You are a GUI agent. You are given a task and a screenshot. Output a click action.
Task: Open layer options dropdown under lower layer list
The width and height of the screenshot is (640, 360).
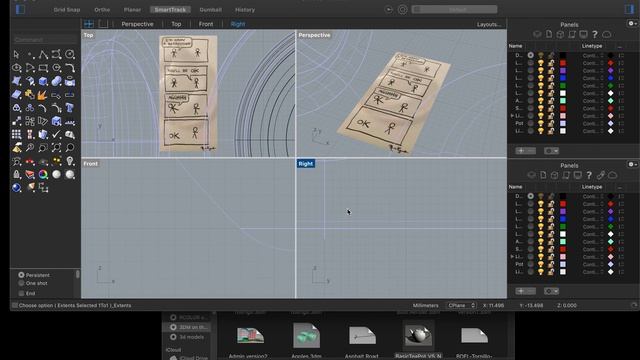click(551, 291)
